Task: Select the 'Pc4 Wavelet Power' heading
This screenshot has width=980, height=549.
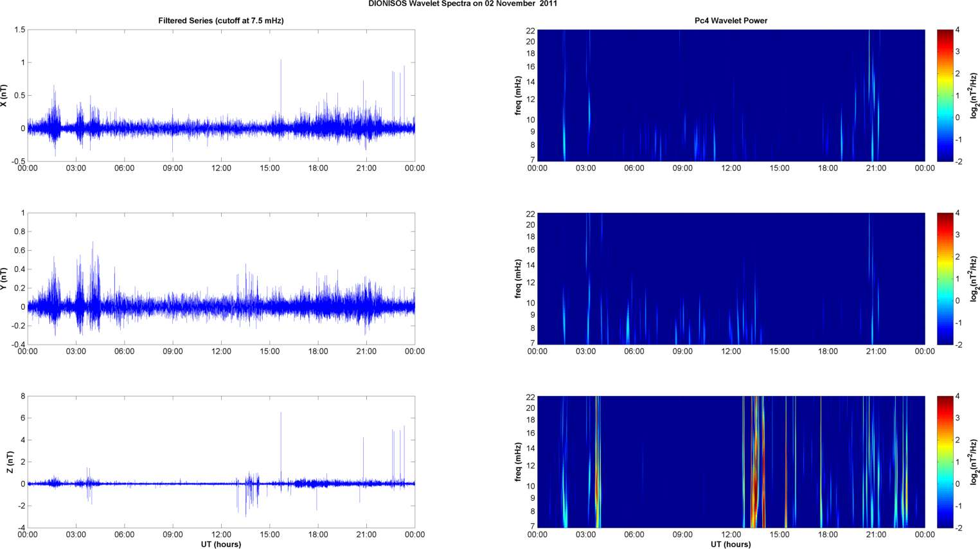Action: tap(731, 21)
